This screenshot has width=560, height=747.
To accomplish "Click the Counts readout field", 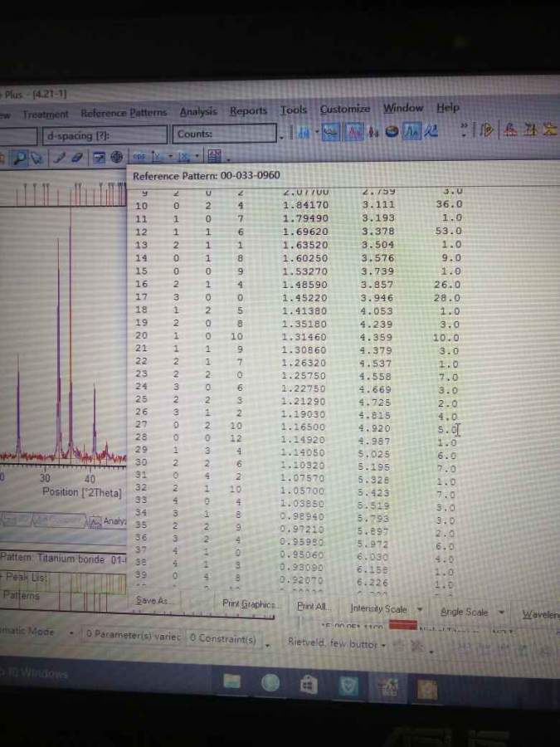I will [224, 134].
